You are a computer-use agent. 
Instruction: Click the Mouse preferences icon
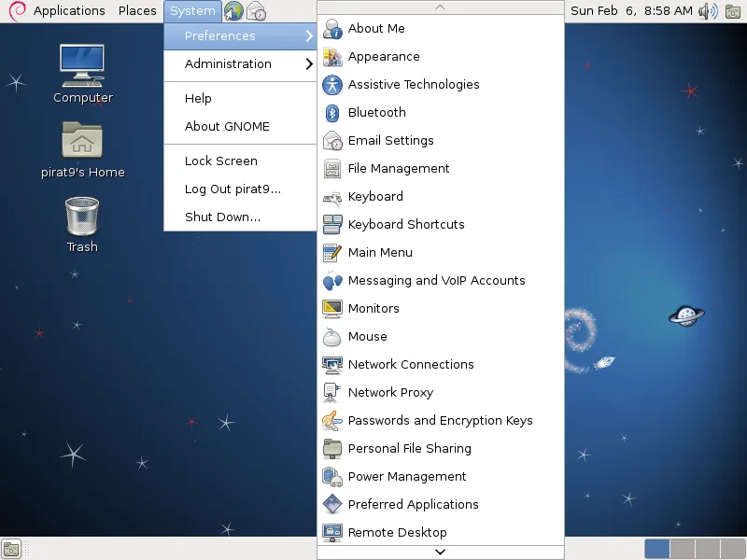(332, 337)
